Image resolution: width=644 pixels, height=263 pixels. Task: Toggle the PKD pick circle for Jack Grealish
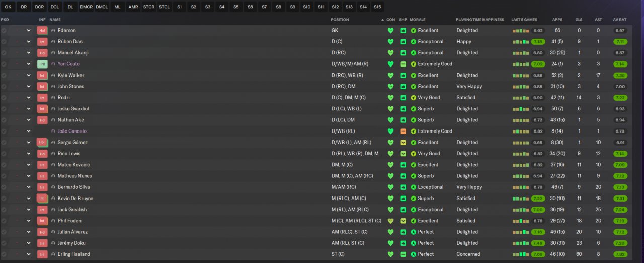pyautogui.click(x=4, y=210)
